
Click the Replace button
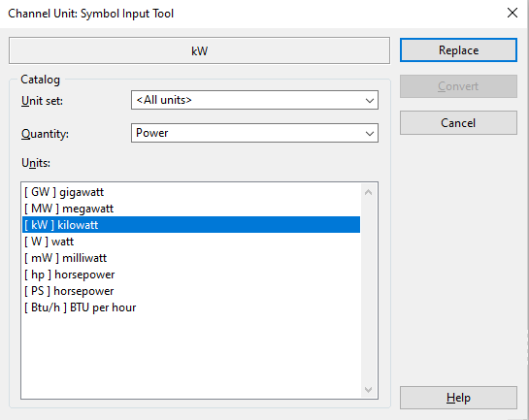coord(458,49)
